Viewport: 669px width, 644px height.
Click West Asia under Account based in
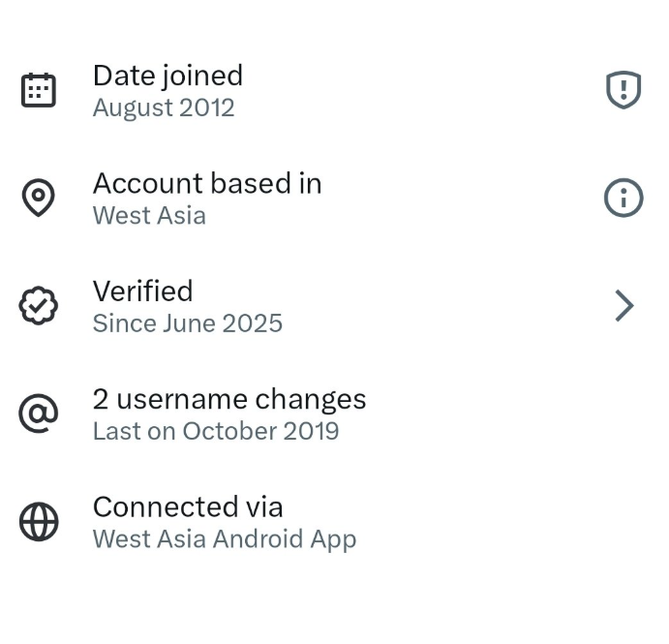(149, 215)
